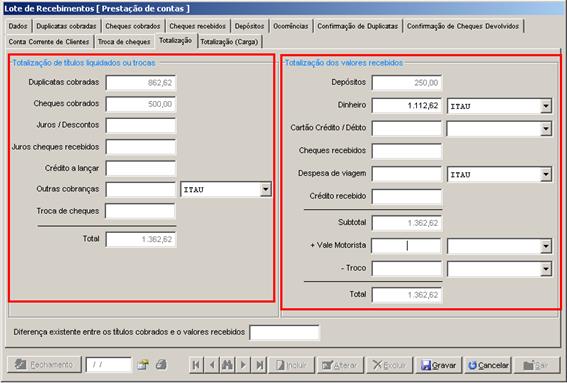
Task: Open the Depósitos tab
Action: pyautogui.click(x=249, y=26)
